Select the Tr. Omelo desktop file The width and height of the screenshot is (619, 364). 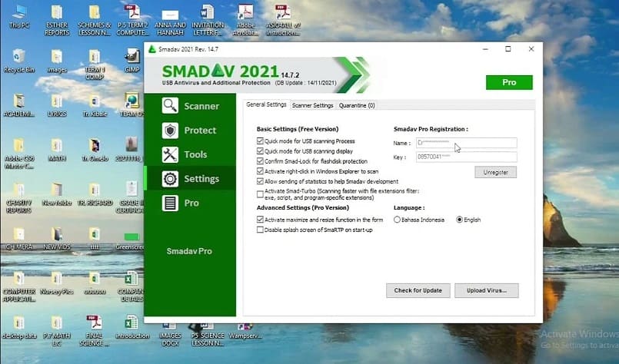point(95,150)
